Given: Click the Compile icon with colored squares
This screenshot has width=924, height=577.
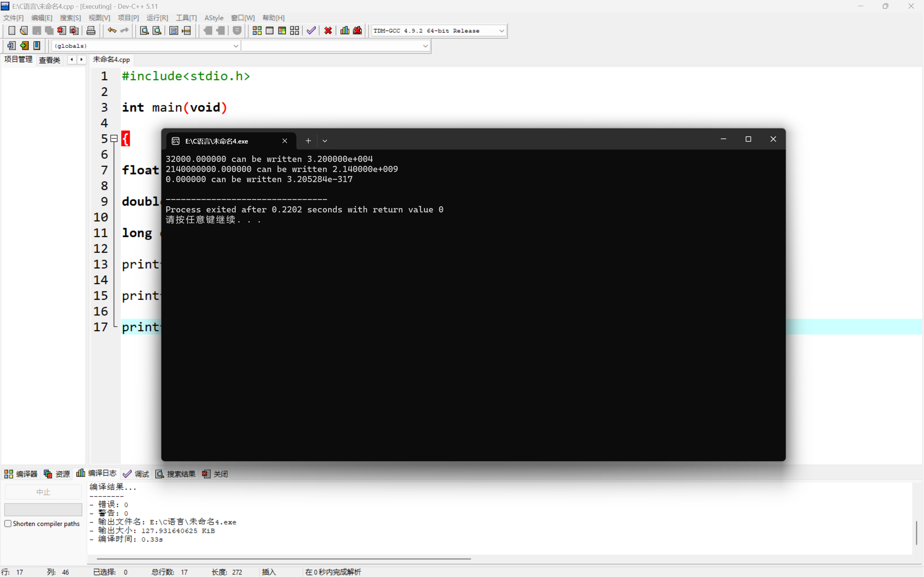Looking at the screenshot, I should [257, 31].
